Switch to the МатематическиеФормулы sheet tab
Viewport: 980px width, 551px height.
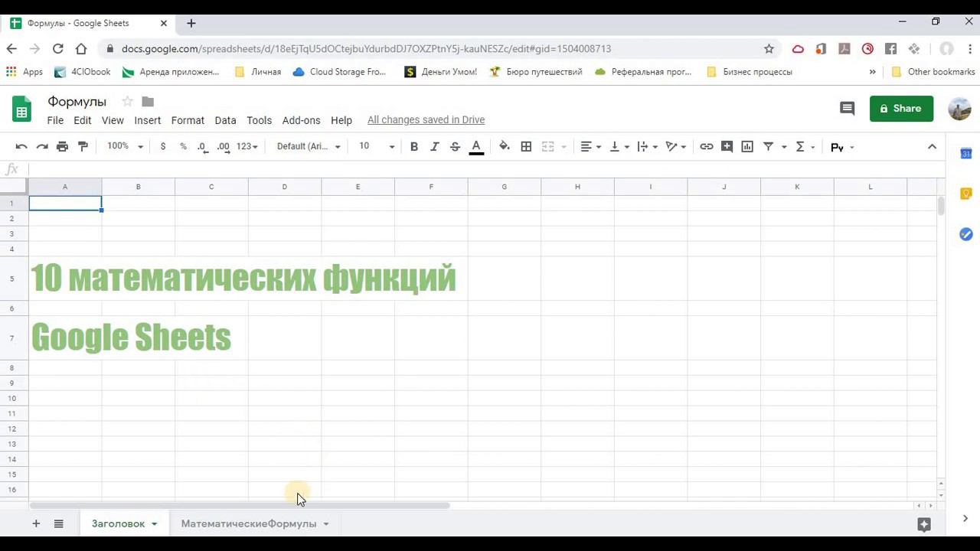(x=249, y=523)
